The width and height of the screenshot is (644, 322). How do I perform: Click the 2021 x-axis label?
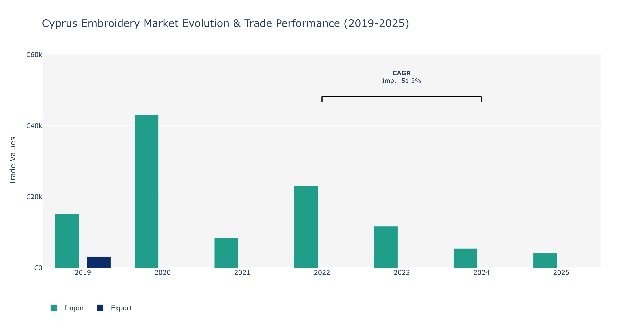242,272
